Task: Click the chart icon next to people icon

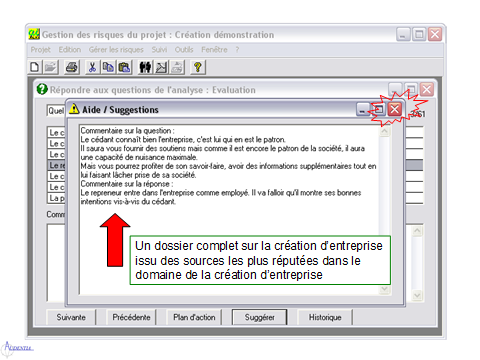Action: pos(161,67)
